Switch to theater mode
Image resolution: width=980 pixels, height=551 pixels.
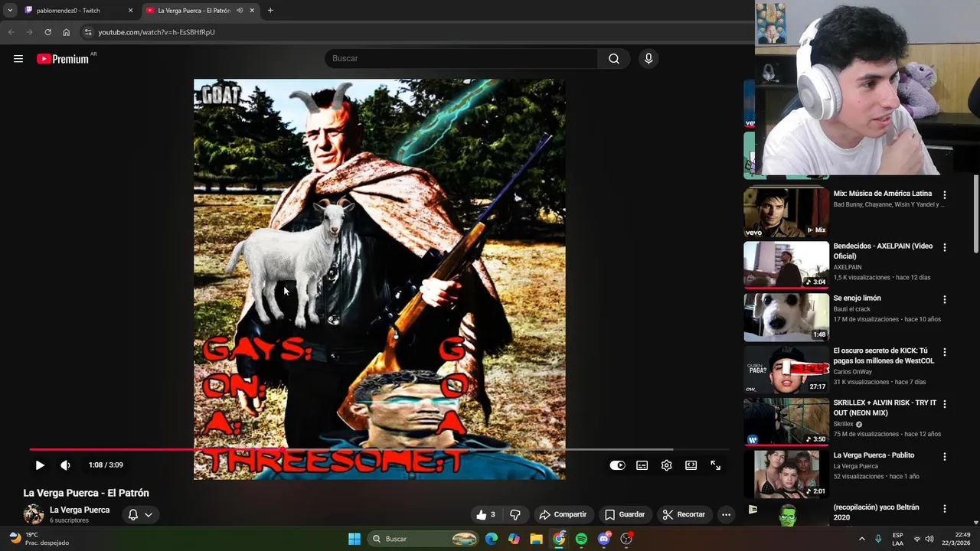[x=691, y=465]
